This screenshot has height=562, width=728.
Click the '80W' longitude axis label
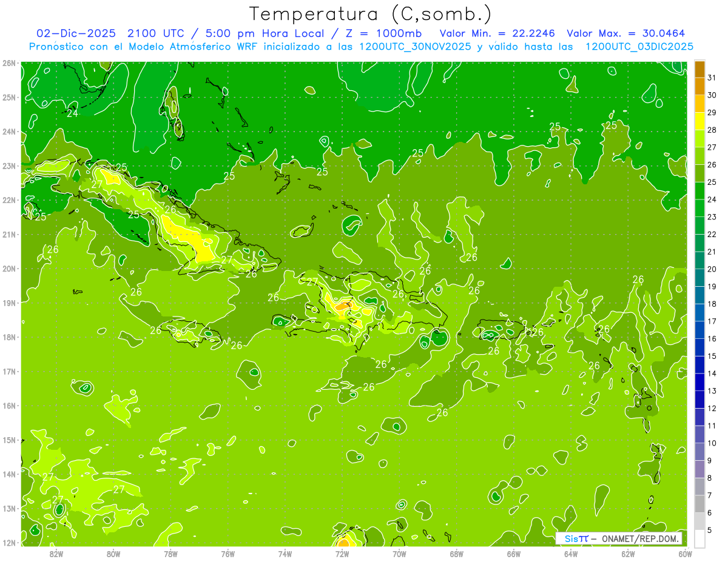113,554
